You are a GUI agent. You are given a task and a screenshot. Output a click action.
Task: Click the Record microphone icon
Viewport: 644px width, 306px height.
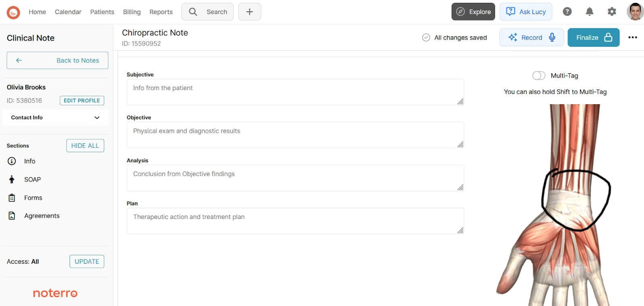[x=552, y=37]
